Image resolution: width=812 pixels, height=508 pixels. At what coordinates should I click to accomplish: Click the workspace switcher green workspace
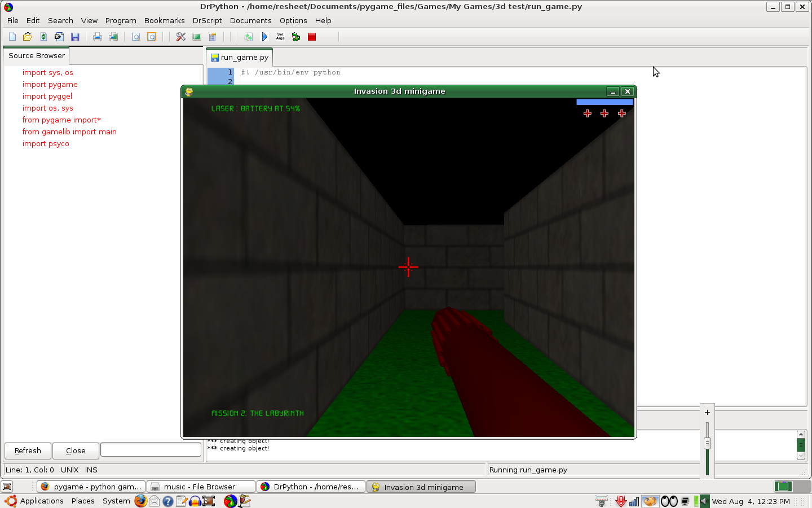[783, 487]
